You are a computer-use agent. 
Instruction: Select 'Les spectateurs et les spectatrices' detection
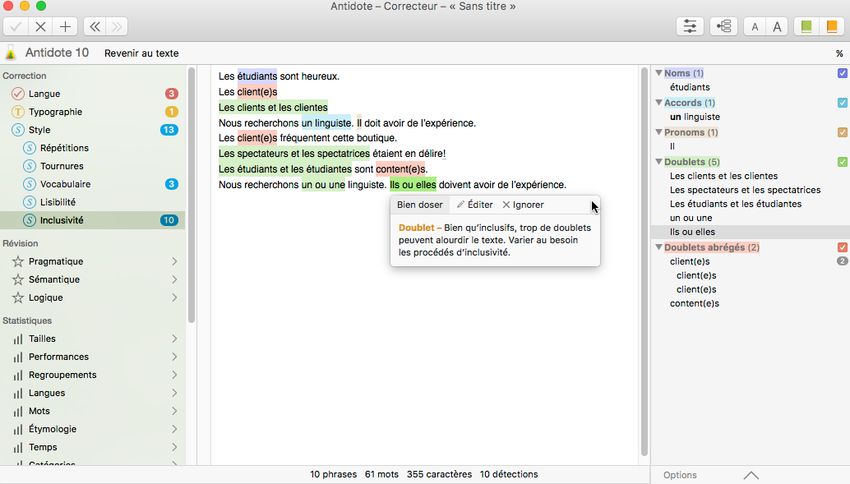pyautogui.click(x=745, y=190)
